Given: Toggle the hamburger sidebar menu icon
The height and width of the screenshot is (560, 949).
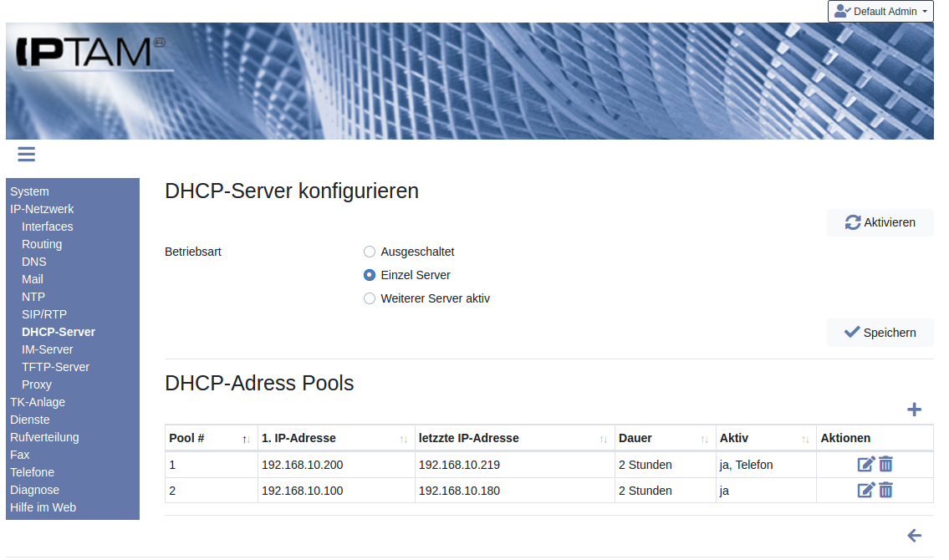Looking at the screenshot, I should 26,154.
